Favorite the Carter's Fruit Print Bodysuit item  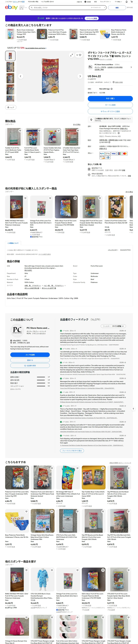125,198
